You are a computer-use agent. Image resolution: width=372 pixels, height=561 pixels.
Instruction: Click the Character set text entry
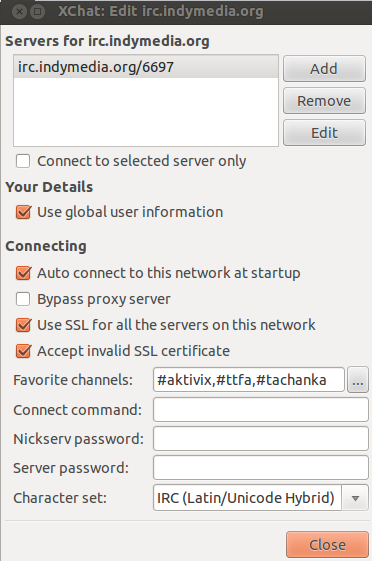[247, 498]
